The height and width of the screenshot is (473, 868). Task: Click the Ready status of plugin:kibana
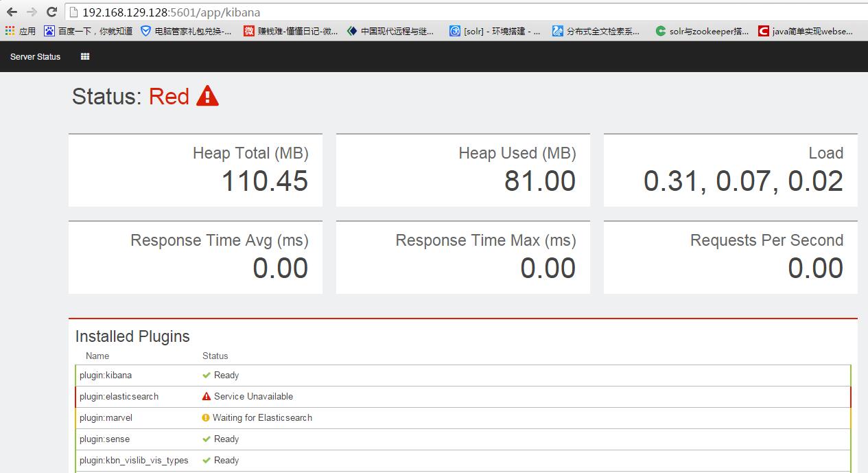click(x=226, y=376)
